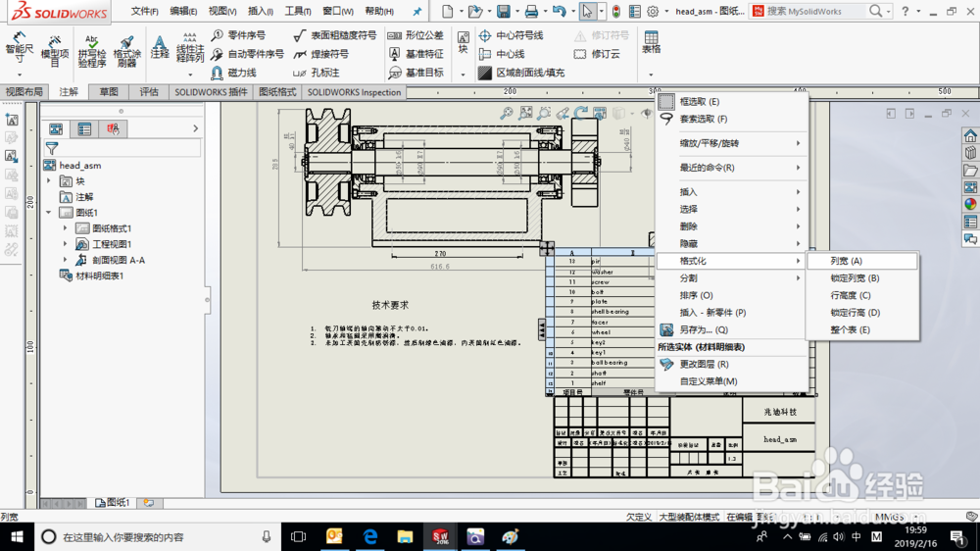980x551 pixels.
Task: Add a 零件序号 balloon
Action: (239, 35)
